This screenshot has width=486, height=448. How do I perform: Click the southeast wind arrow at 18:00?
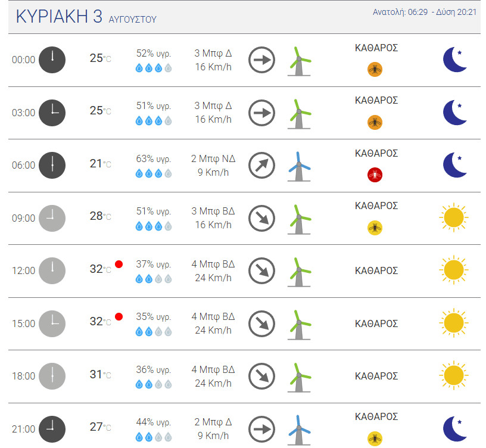tap(261, 376)
